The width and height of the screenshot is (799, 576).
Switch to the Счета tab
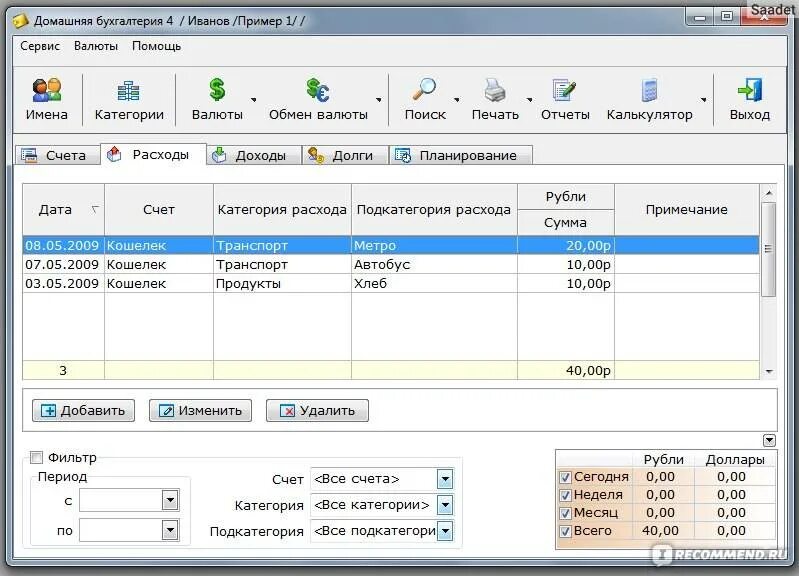coord(57,155)
